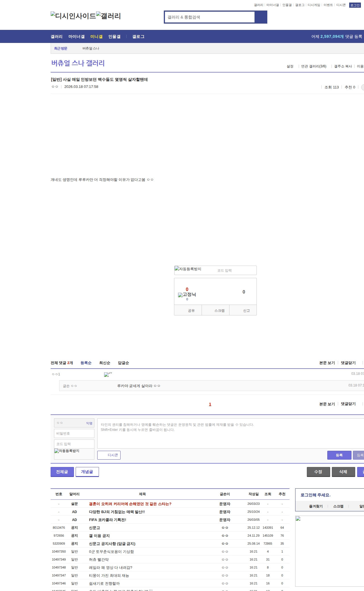Open the 마이너갤 tab in the blue navigation bar

(x=76, y=36)
